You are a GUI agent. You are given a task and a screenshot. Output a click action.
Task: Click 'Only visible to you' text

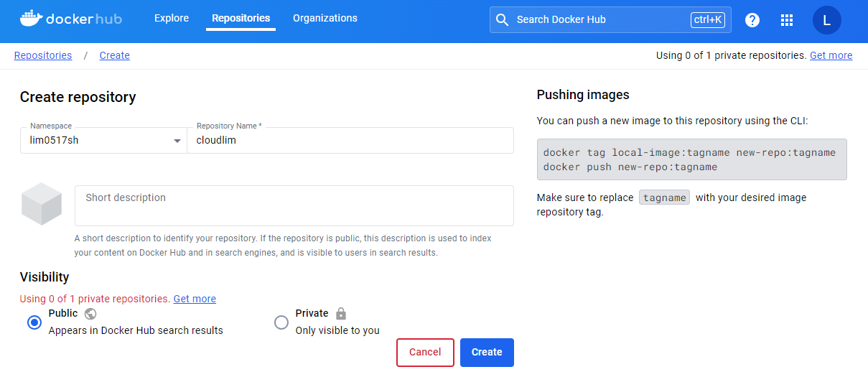pyautogui.click(x=337, y=330)
